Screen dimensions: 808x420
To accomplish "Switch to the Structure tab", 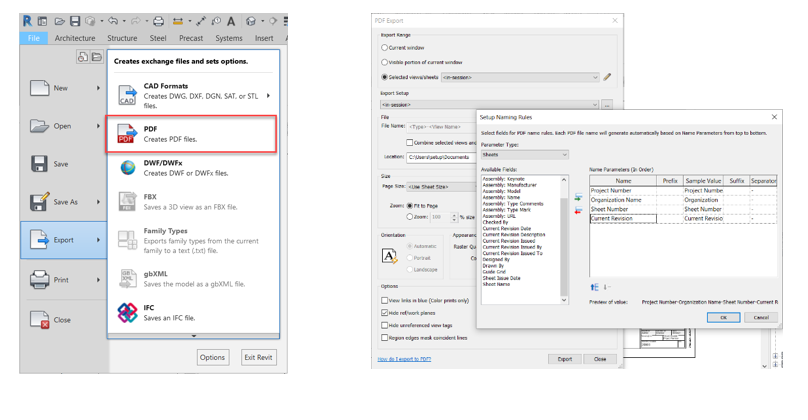I will 122,38.
